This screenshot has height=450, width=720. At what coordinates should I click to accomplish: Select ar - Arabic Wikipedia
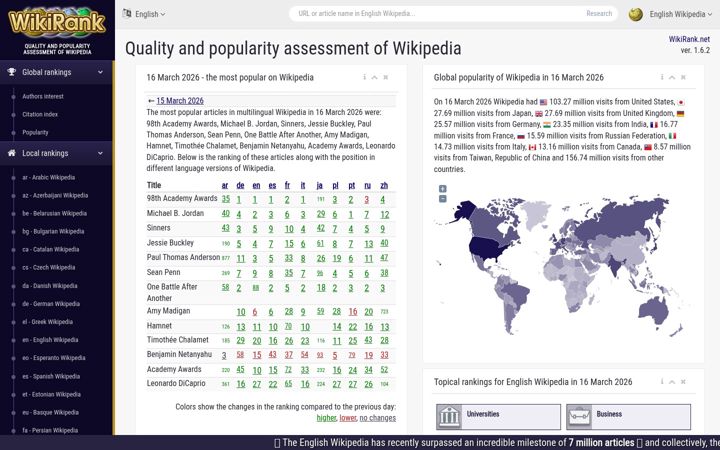coord(49,177)
